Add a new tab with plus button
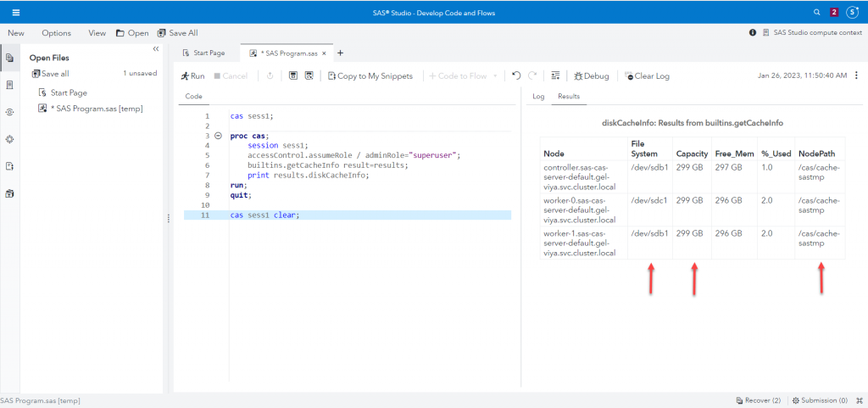The height and width of the screenshot is (408, 868). click(340, 53)
